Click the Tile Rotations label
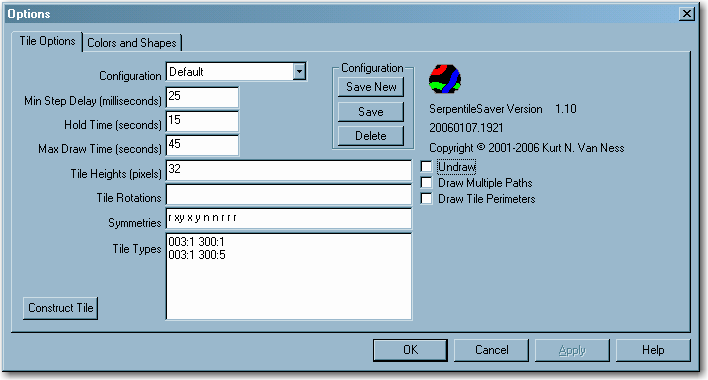 [129, 198]
